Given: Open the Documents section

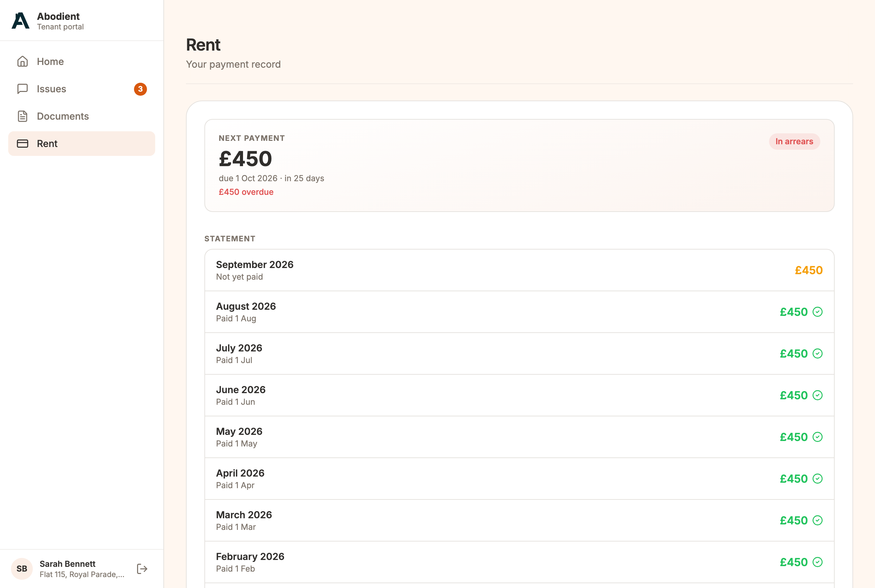Looking at the screenshot, I should pos(81,116).
